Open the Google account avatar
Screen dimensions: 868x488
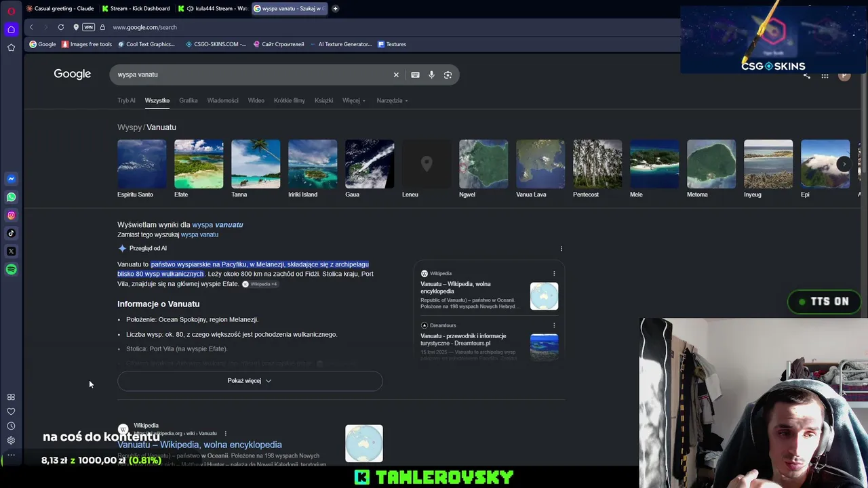(844, 75)
